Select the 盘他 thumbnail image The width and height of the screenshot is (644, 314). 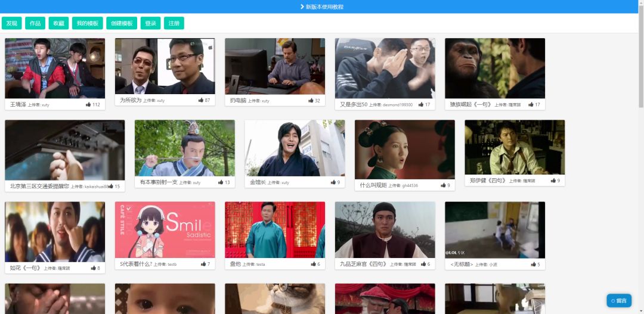point(275,229)
